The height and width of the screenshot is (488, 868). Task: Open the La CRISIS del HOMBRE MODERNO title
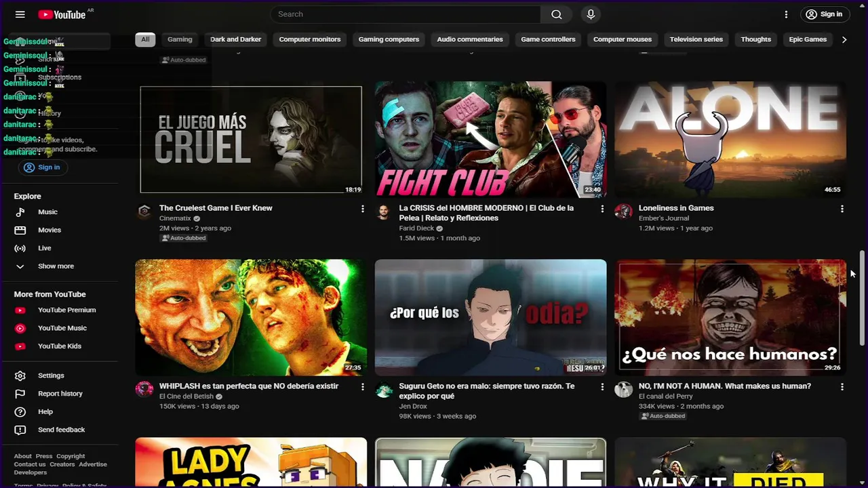486,213
